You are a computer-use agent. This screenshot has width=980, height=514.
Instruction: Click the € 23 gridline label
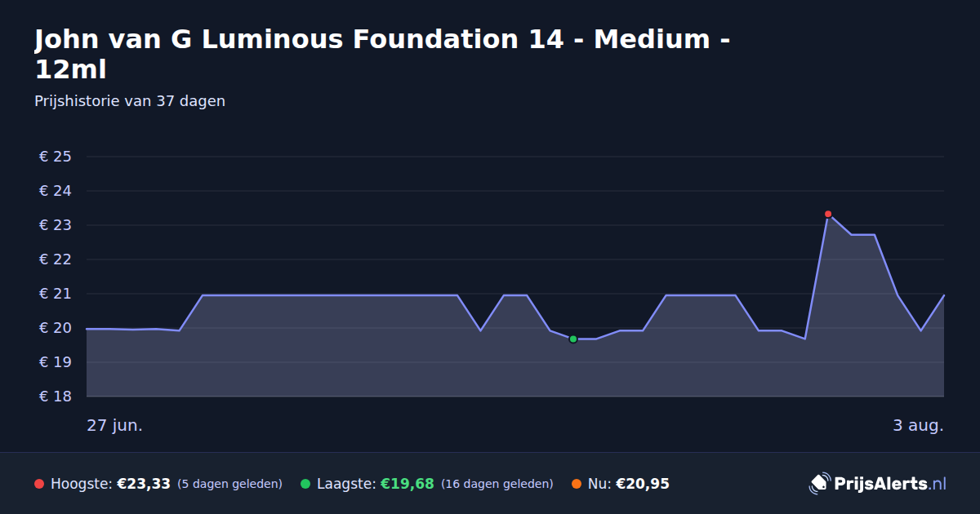(56, 225)
